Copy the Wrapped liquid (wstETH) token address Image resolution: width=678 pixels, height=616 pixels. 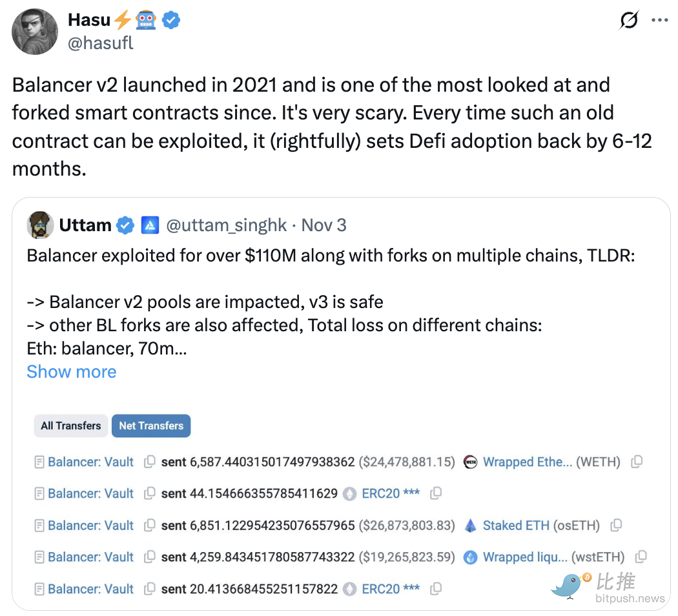tap(641, 557)
